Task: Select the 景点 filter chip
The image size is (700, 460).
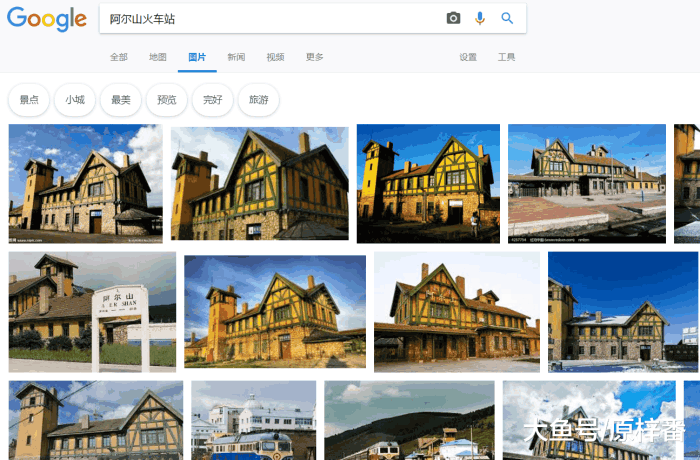Action: tap(29, 100)
